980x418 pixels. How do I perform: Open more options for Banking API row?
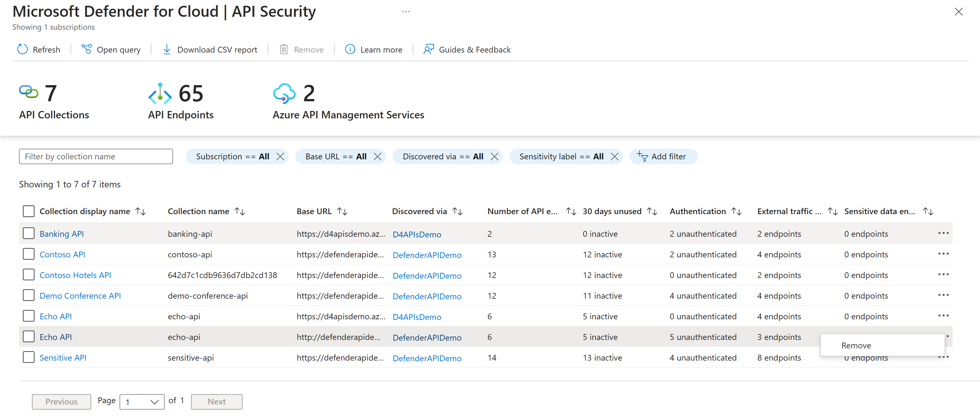point(944,233)
